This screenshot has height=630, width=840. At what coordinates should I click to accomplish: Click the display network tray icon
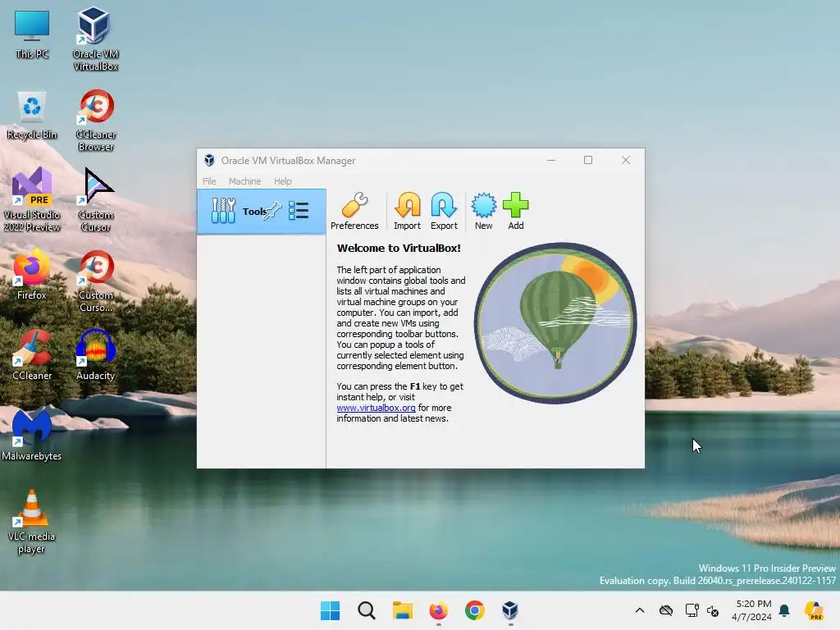click(x=692, y=610)
